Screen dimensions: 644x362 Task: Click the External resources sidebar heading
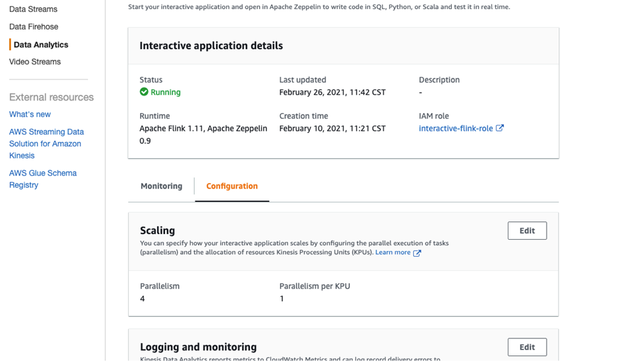(51, 97)
